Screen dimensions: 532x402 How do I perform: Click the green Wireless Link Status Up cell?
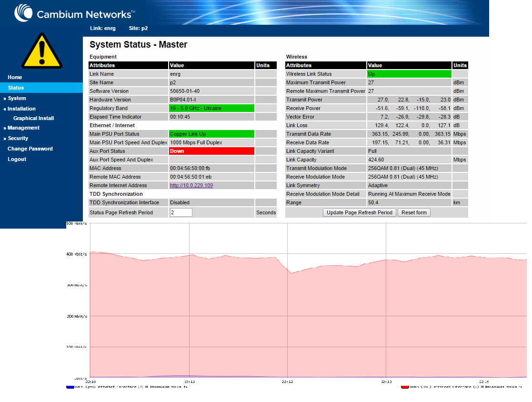(409, 74)
